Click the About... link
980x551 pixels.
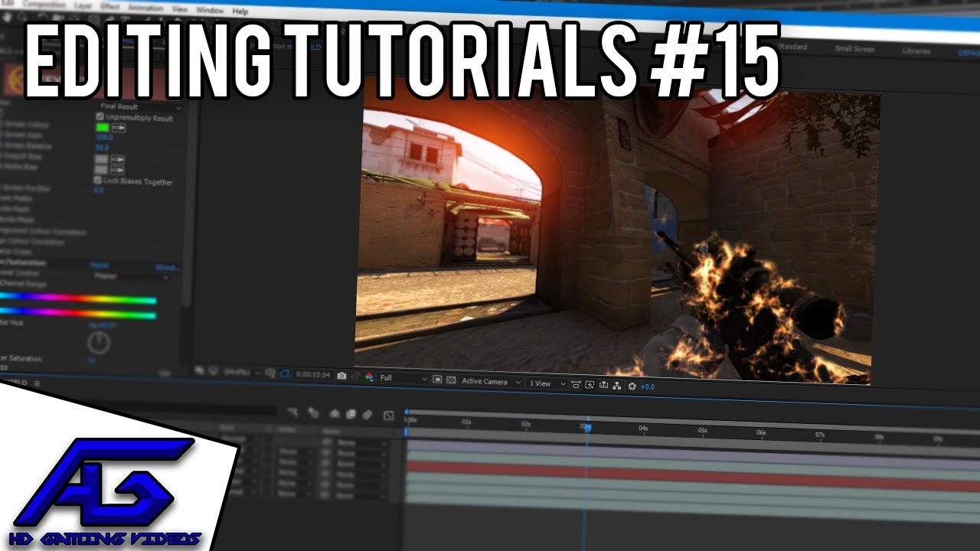click(x=167, y=268)
